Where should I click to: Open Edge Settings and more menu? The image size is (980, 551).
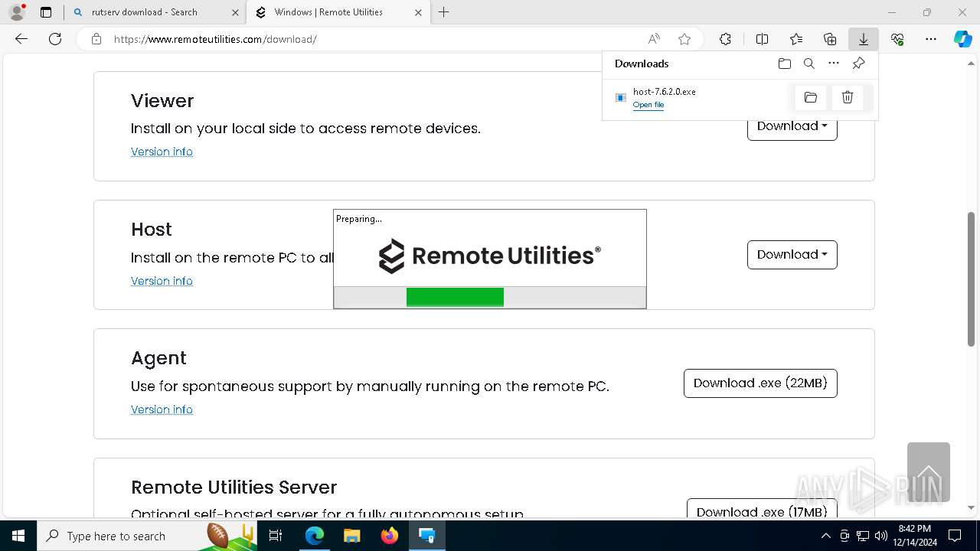click(931, 39)
